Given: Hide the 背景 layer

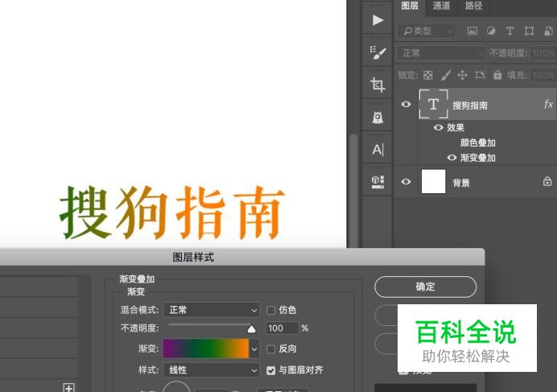Looking at the screenshot, I should click(x=406, y=182).
